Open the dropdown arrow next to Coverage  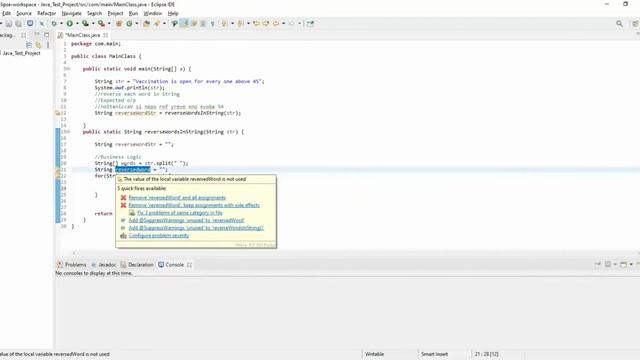point(93,24)
